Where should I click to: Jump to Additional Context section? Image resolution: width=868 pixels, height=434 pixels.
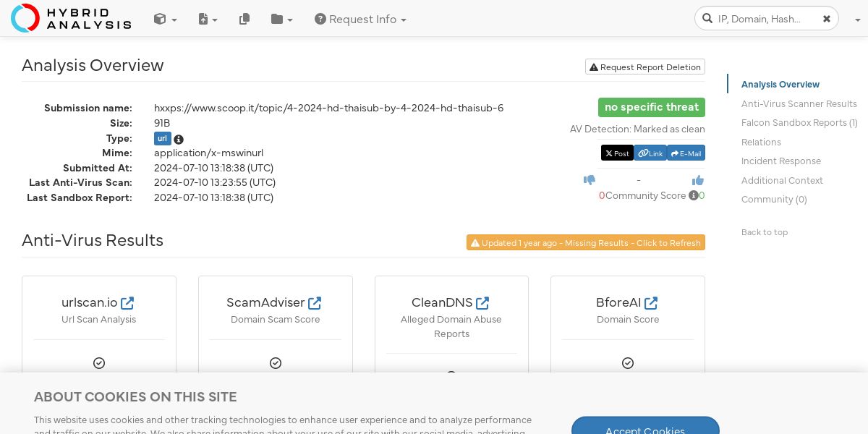point(782,180)
